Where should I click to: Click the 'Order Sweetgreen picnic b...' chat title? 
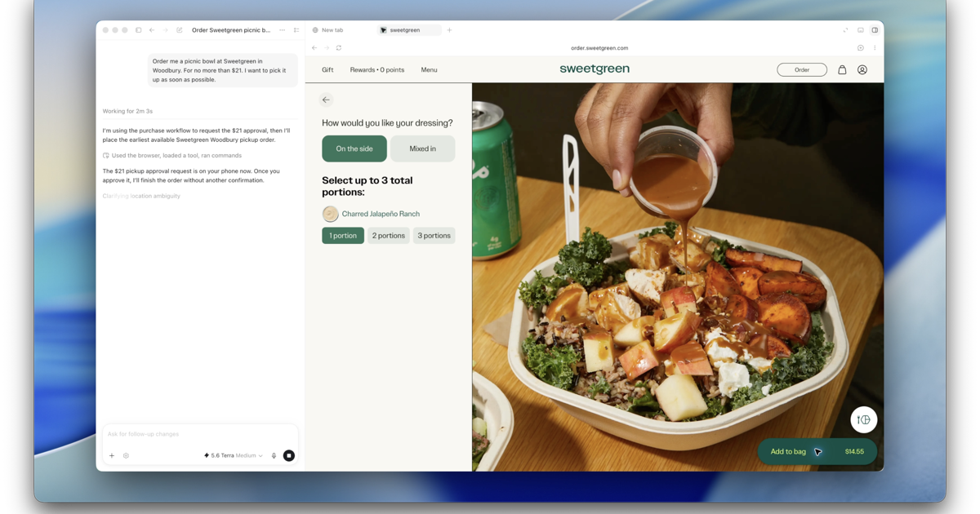(231, 30)
